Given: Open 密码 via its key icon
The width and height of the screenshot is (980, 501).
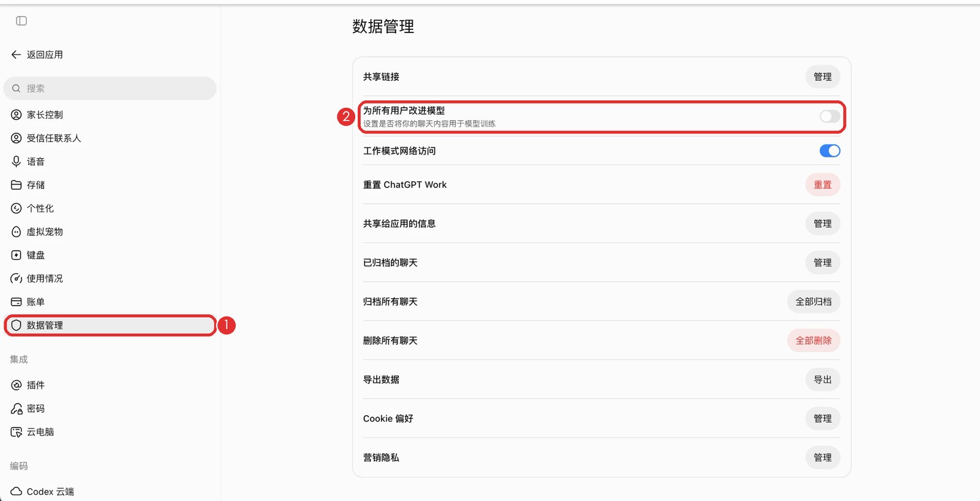Looking at the screenshot, I should [x=17, y=409].
